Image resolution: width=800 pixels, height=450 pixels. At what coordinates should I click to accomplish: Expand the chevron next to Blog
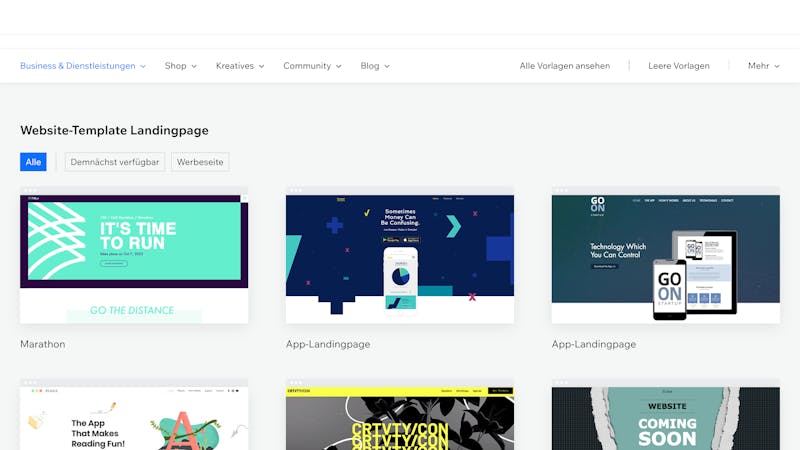pos(387,66)
